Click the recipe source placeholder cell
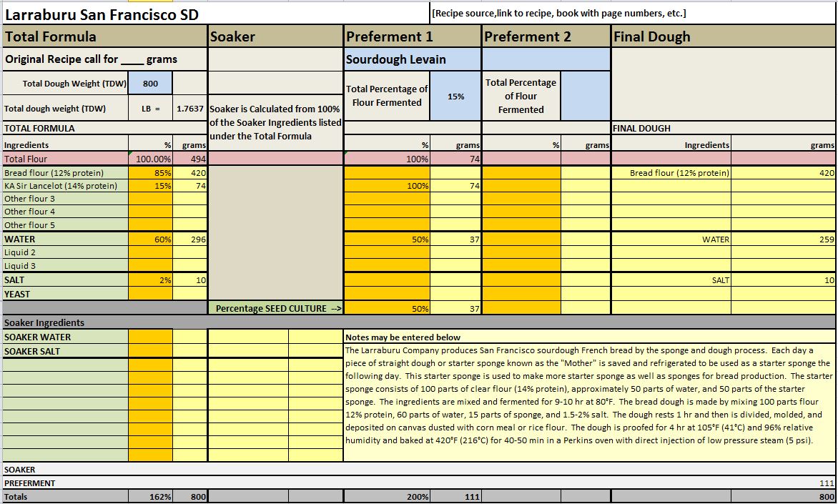Screen dimensions: 838x504 click(x=558, y=13)
